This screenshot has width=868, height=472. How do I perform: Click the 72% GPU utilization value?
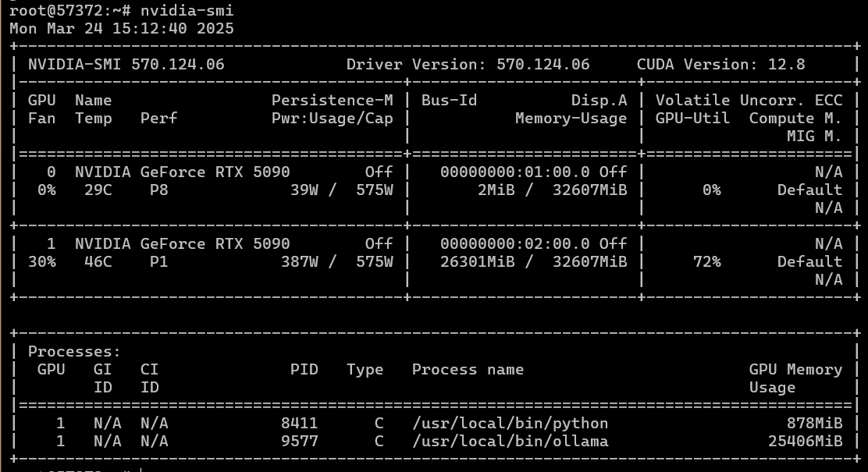point(706,261)
